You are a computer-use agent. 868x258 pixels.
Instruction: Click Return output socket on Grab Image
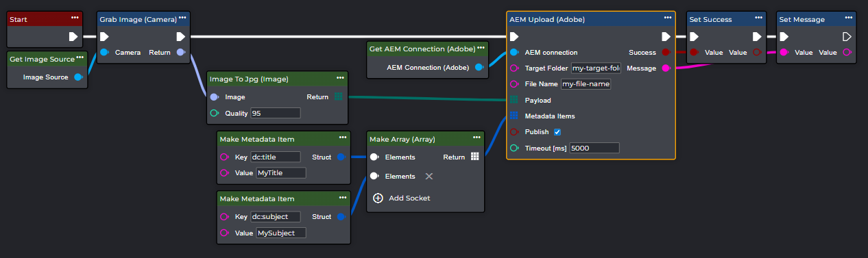point(181,52)
